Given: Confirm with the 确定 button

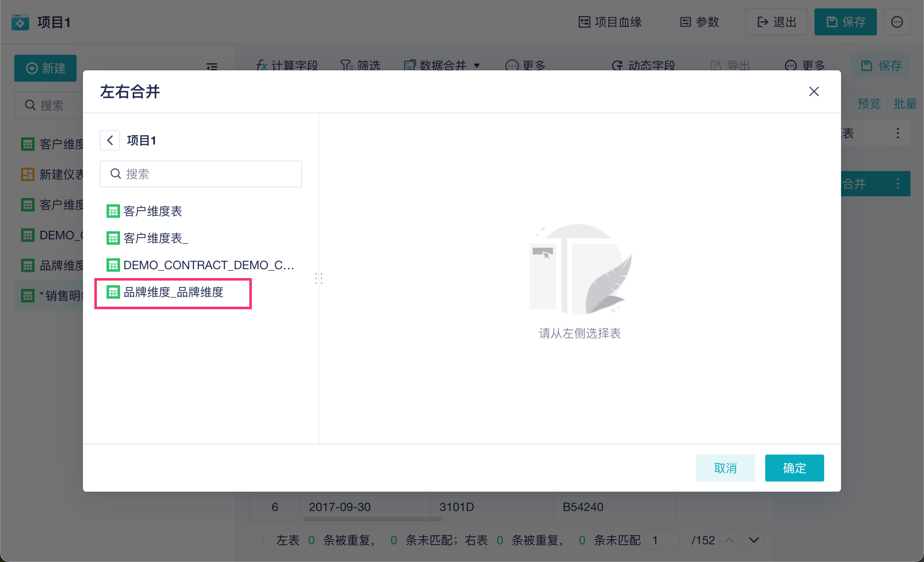Looking at the screenshot, I should click(794, 468).
